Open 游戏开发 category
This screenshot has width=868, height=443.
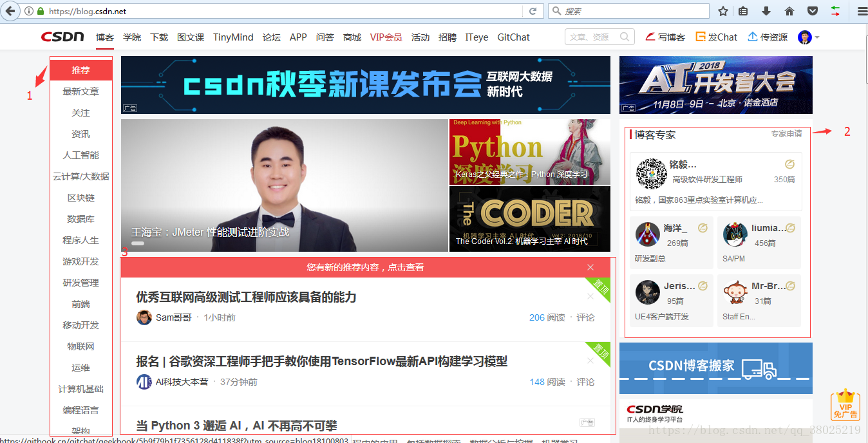[81, 261]
